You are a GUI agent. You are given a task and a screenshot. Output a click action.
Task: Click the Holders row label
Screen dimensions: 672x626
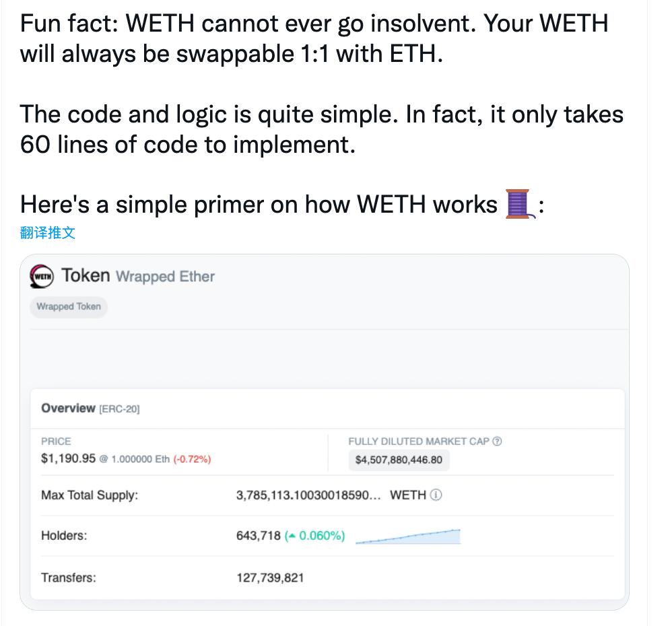click(64, 536)
